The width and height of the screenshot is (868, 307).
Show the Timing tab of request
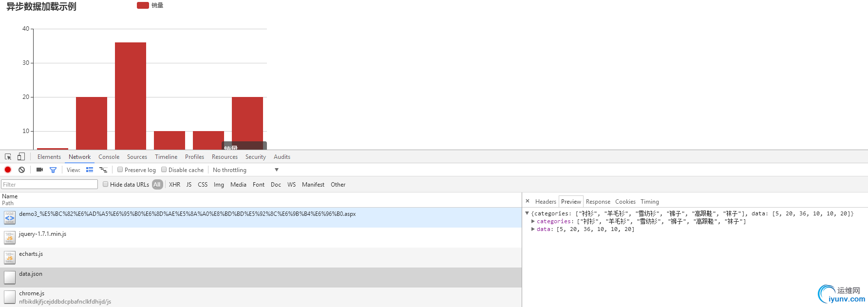tap(650, 202)
